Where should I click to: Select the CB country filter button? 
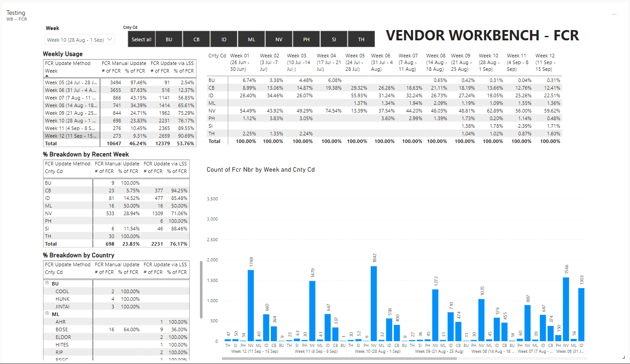point(196,39)
